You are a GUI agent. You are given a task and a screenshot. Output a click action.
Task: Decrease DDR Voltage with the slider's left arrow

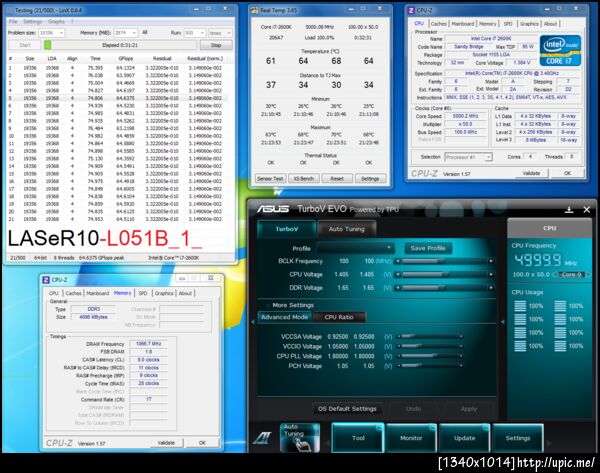pos(398,288)
